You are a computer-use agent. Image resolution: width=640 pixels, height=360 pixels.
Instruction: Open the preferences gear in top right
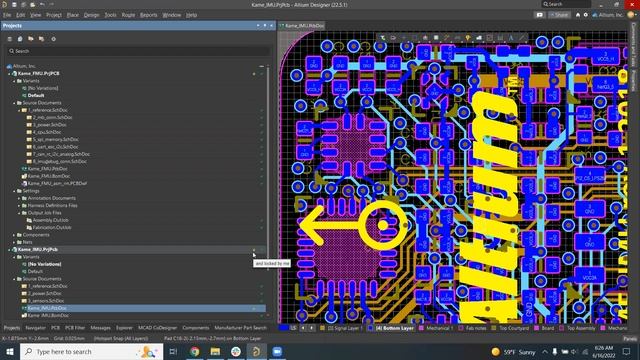pos(586,15)
